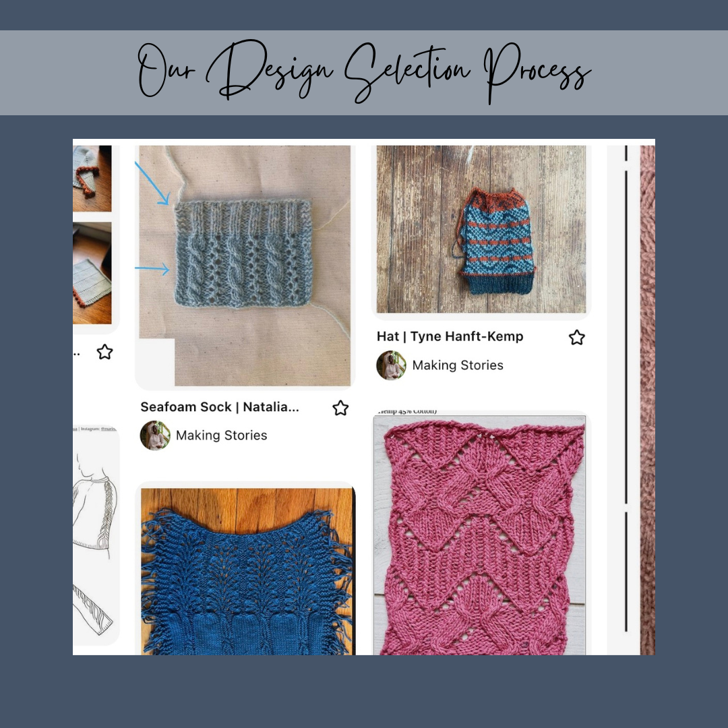The width and height of the screenshot is (728, 728).
Task: Open the Hat | Tyne Hanft-Kemp title
Action: [450, 336]
